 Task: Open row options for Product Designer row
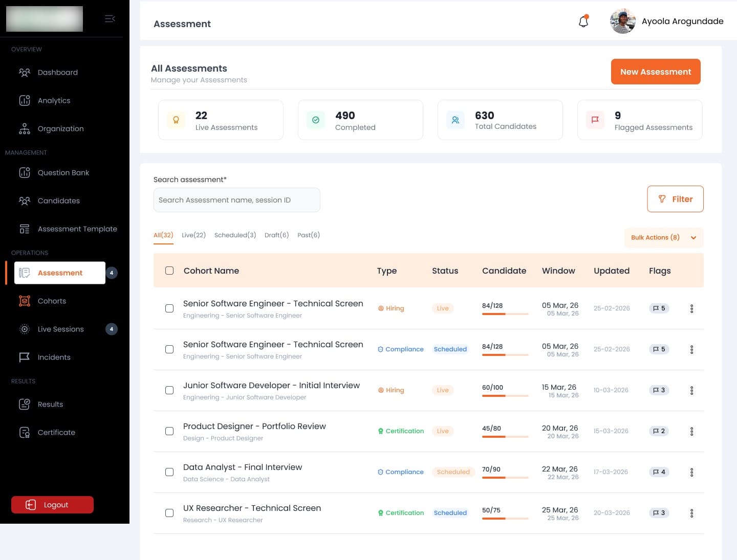[x=691, y=431]
